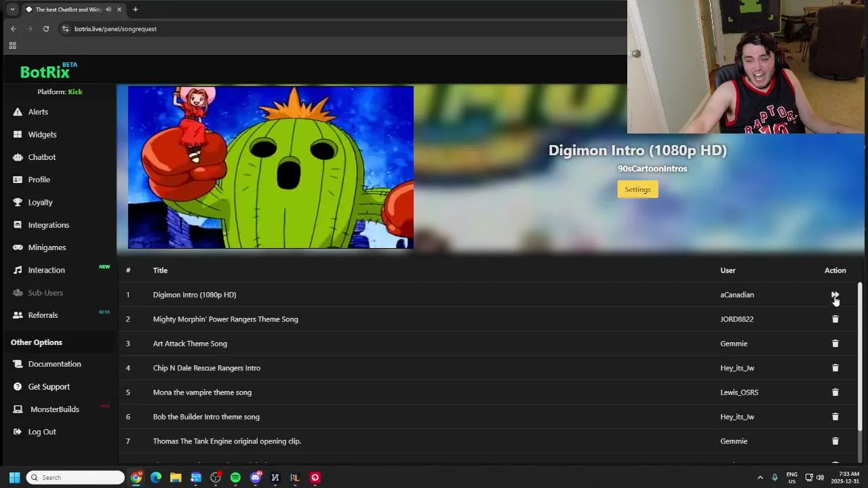Image resolution: width=868 pixels, height=488 pixels.
Task: Click the Windows Start button
Action: 14,477
